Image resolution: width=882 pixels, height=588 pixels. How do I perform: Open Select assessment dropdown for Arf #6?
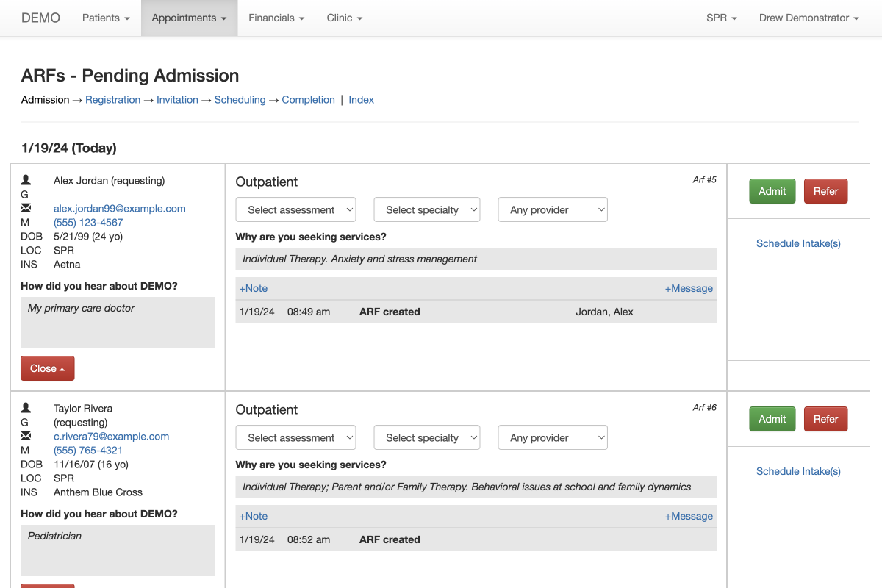click(x=295, y=438)
